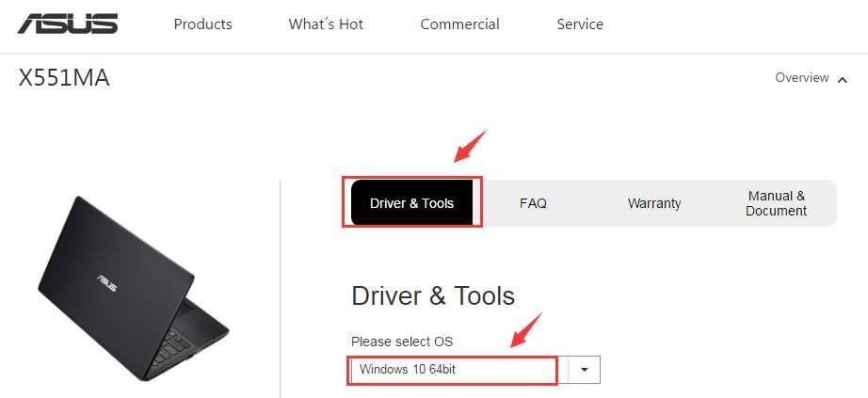Open the Commercial menu
Viewport: 868px width, 398px height.
[x=459, y=24]
